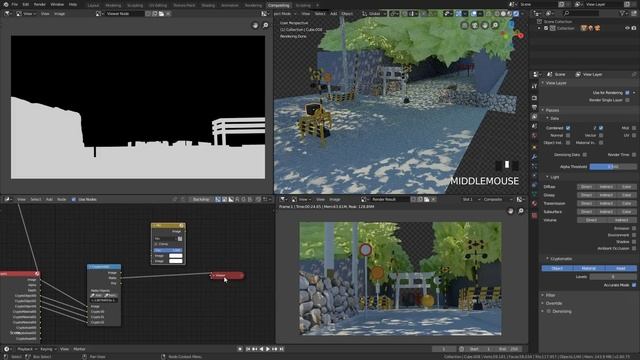Click the zoom magnifier icon in viewer

266,25
